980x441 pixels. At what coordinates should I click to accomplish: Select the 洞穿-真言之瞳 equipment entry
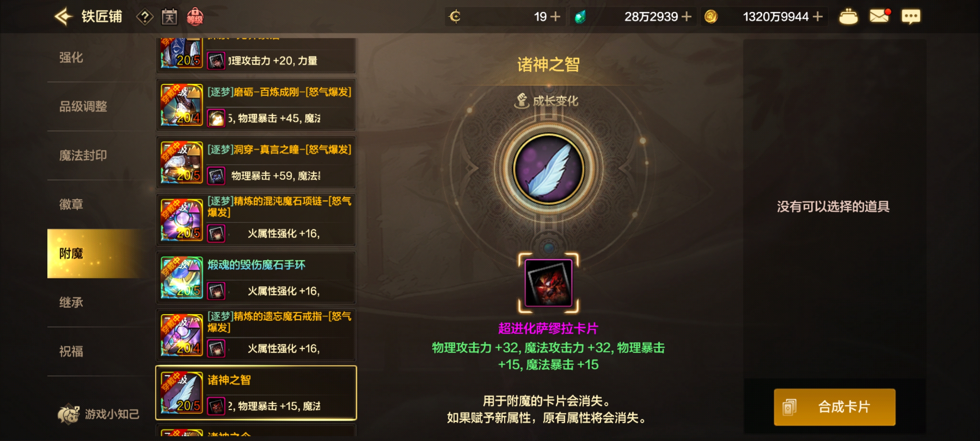click(256, 162)
